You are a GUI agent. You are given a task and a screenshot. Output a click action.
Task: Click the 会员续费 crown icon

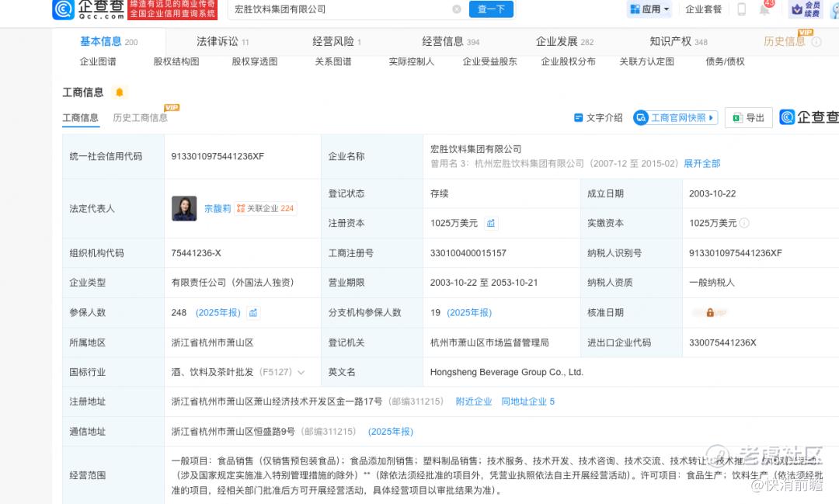pos(797,9)
